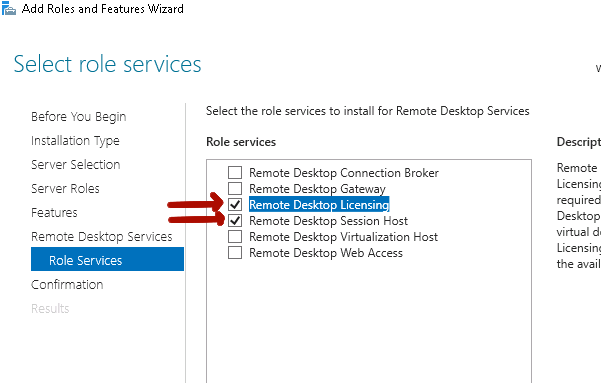Screen dimensions: 601x383
Task: Enable Remote Desktop Connection Broker checkbox
Action: [x=235, y=173]
